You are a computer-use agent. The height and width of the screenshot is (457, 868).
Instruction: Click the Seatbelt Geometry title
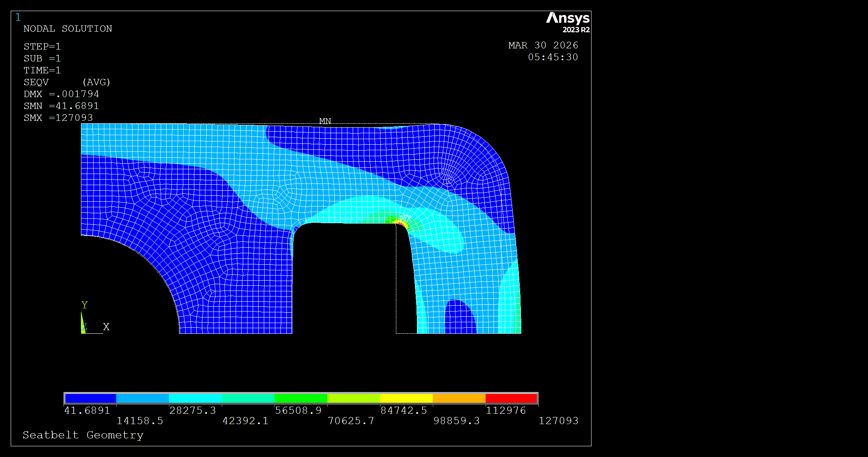pos(83,435)
